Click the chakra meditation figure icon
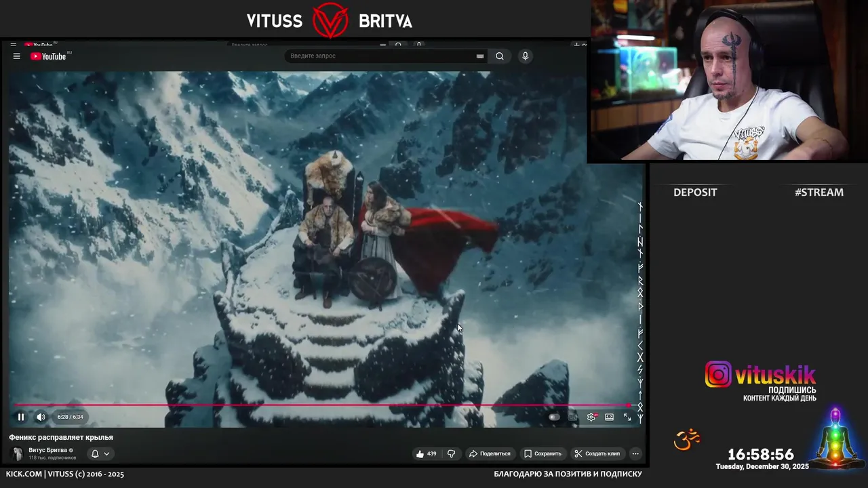The height and width of the screenshot is (488, 868). coord(835,438)
